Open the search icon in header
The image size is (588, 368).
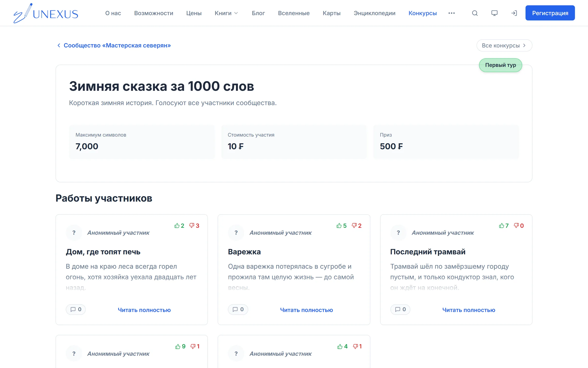tap(475, 13)
